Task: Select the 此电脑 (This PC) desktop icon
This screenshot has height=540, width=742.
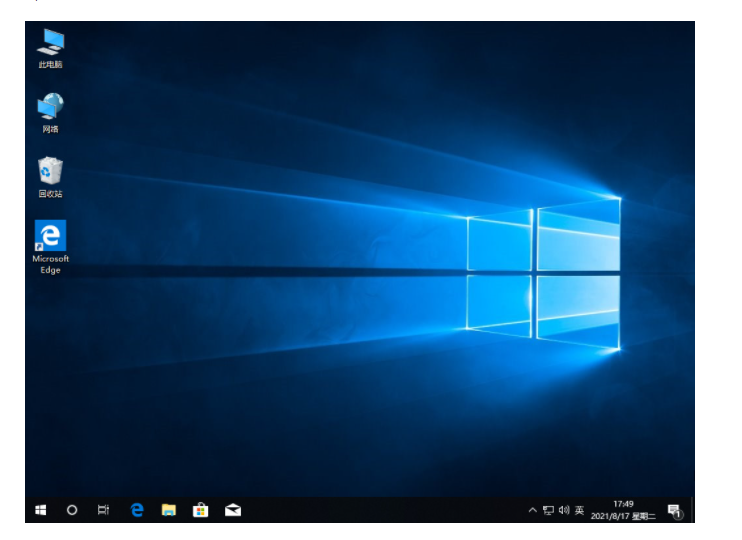Action: tap(50, 45)
